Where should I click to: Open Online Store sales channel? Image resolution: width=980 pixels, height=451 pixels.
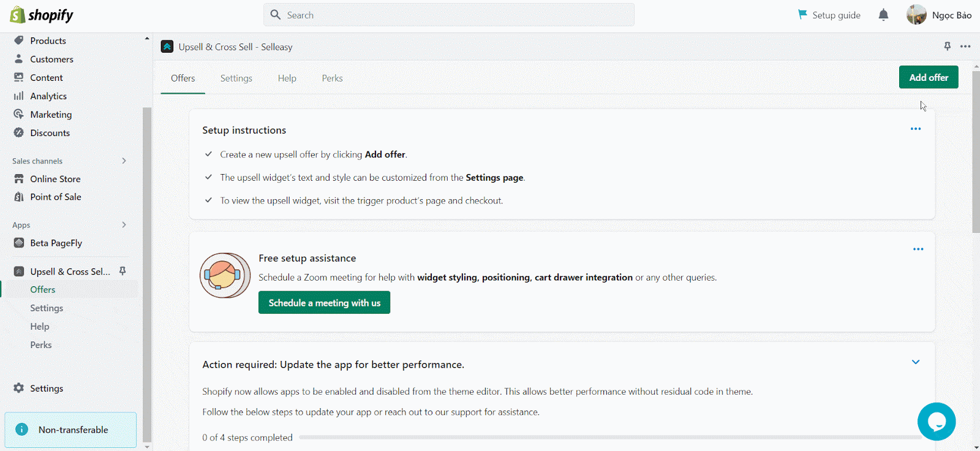55,179
